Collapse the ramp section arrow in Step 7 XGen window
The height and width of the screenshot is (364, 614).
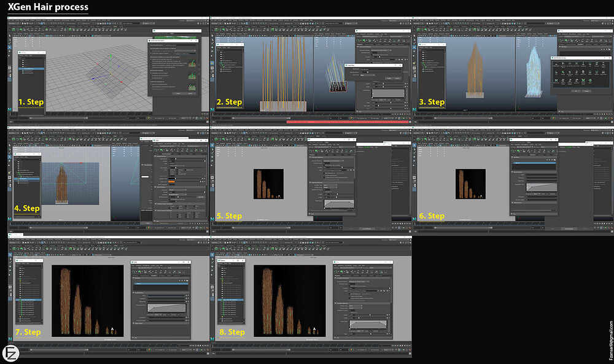coord(134,292)
